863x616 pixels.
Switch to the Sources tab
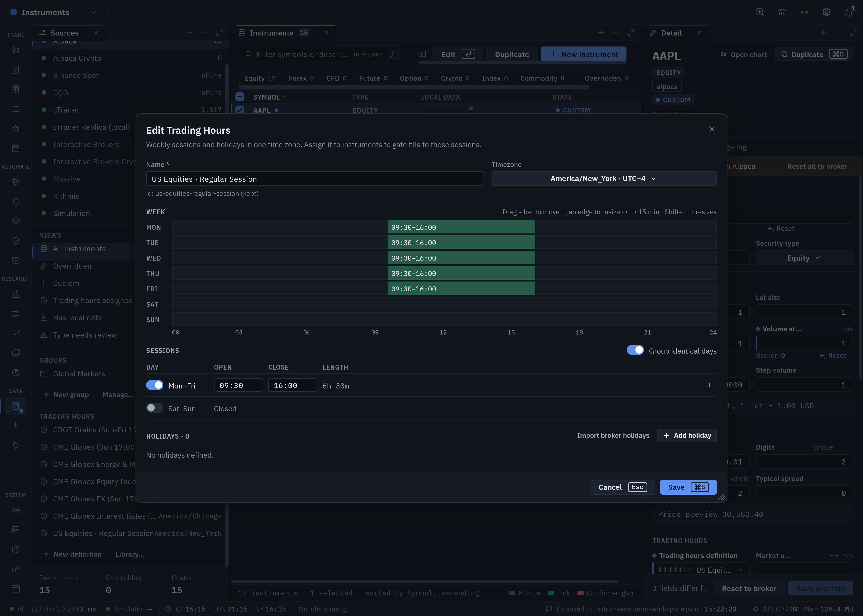pyautogui.click(x=65, y=33)
